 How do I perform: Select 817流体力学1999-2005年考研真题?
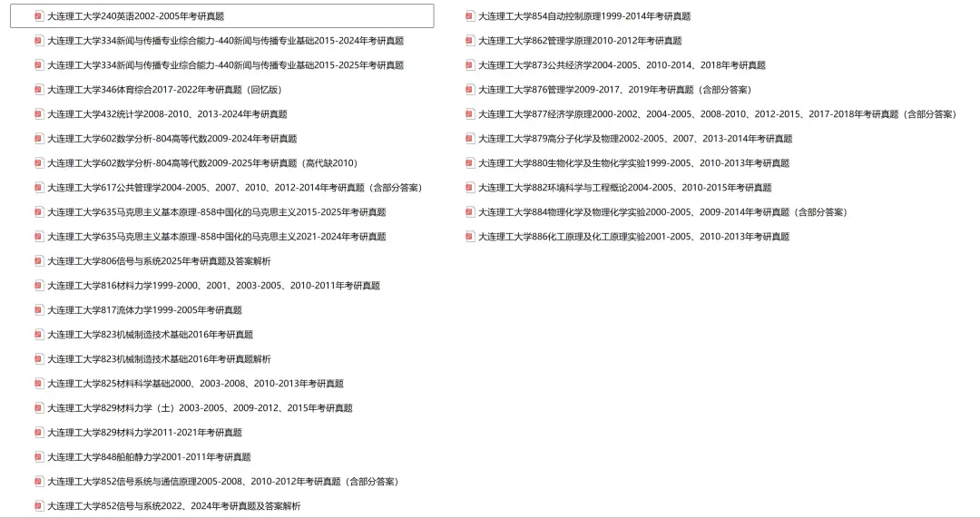[144, 310]
